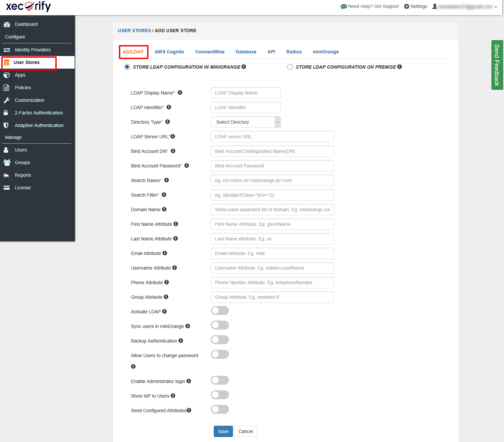Image resolution: width=504 pixels, height=442 pixels.
Task: Switch to the AWS Cognito tab
Action: 169,52
